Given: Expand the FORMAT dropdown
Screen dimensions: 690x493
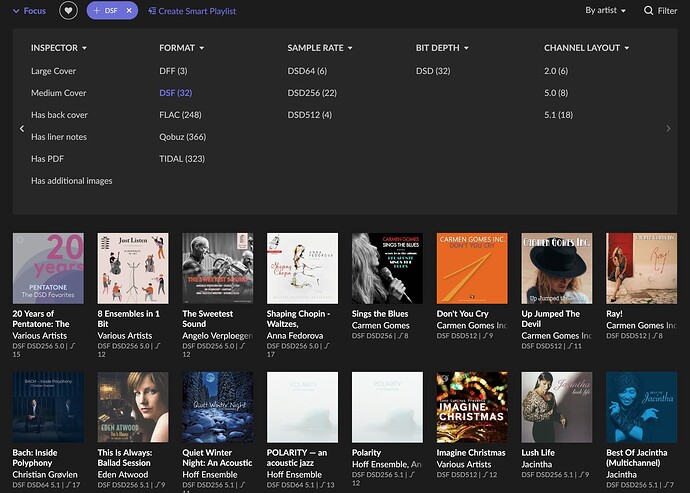Looking at the screenshot, I should (x=181, y=48).
